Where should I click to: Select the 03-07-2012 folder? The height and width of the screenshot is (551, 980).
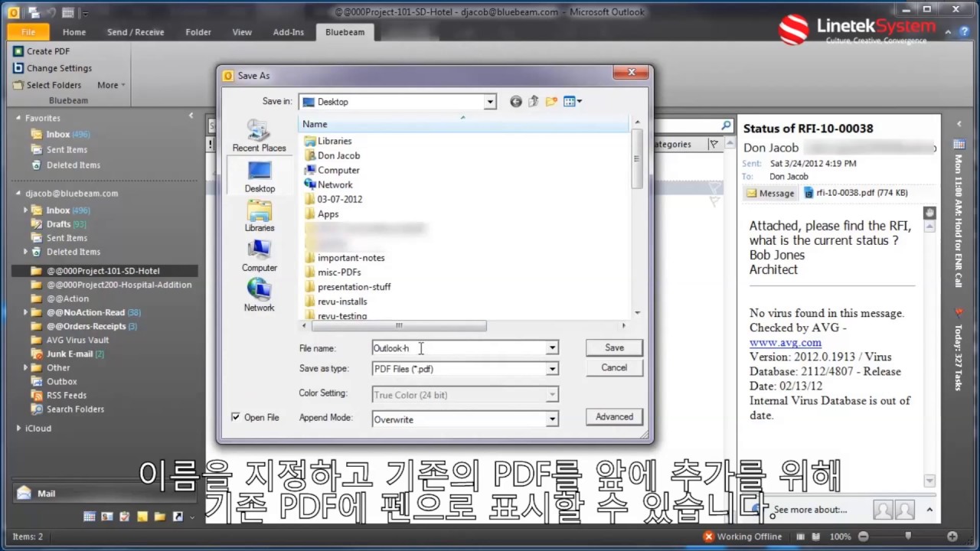(x=340, y=199)
